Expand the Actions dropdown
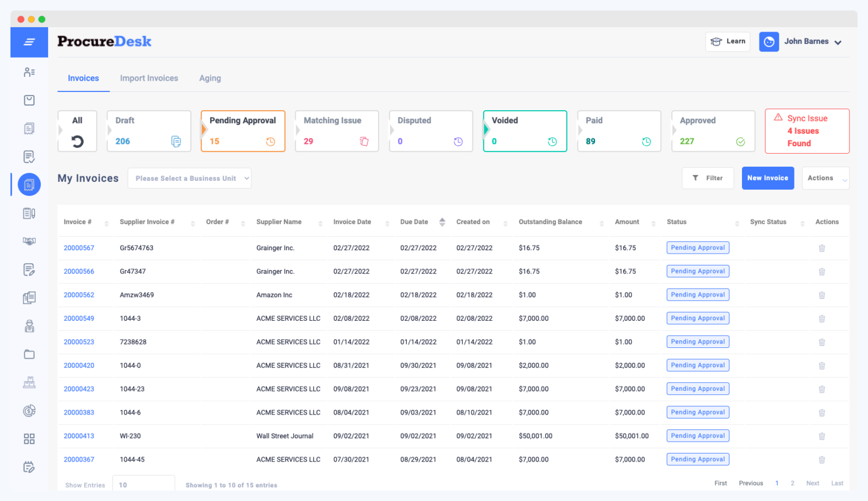This screenshot has width=868, height=501. pos(826,178)
